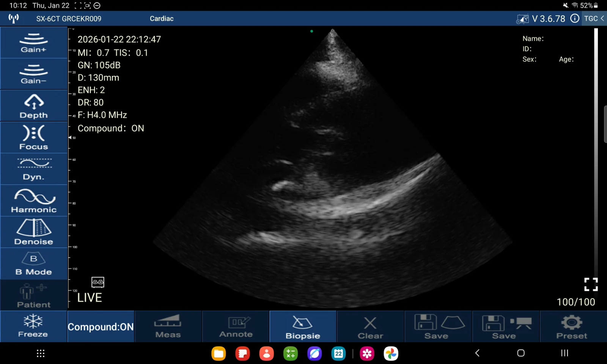Viewport: 607px width, 364px height.
Task: Tap the wireless probe signal icon
Action: tap(14, 18)
